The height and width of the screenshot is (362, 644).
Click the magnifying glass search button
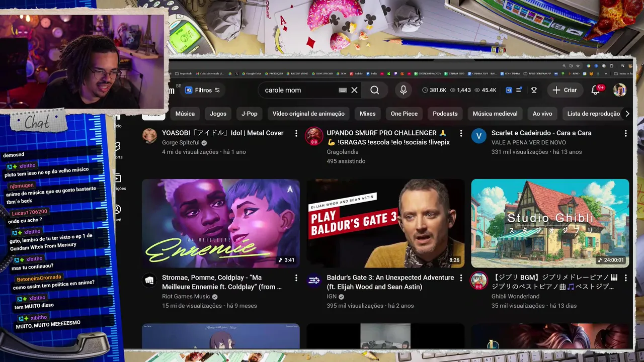375,90
